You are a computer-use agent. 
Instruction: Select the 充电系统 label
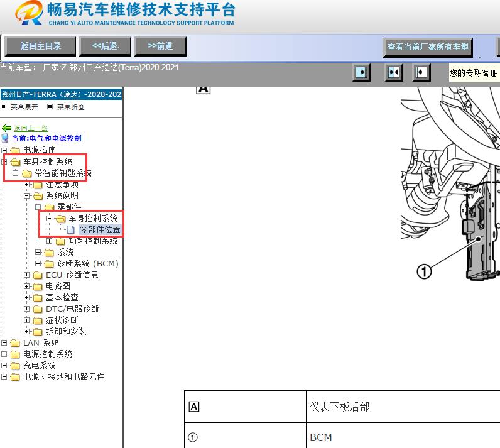40,366
